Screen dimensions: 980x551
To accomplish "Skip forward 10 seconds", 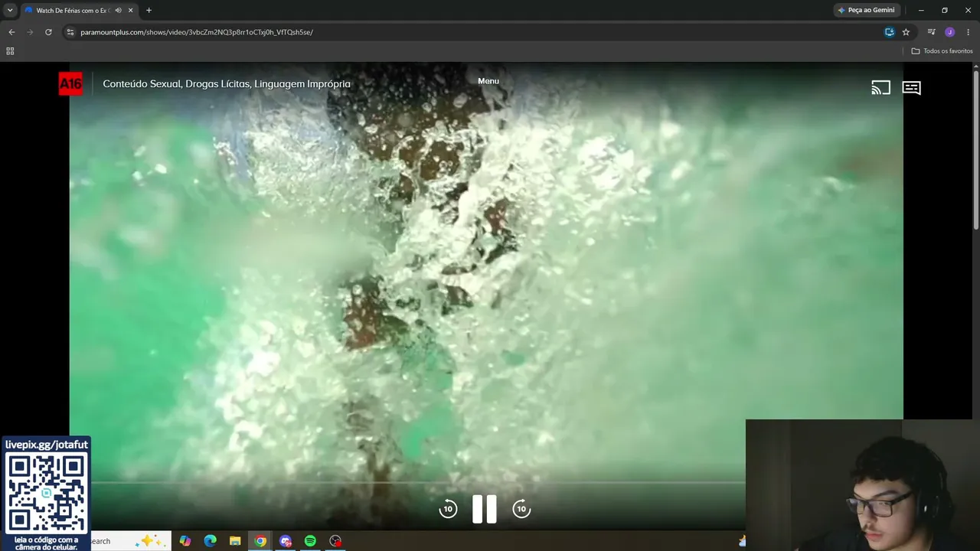I will coord(521,509).
